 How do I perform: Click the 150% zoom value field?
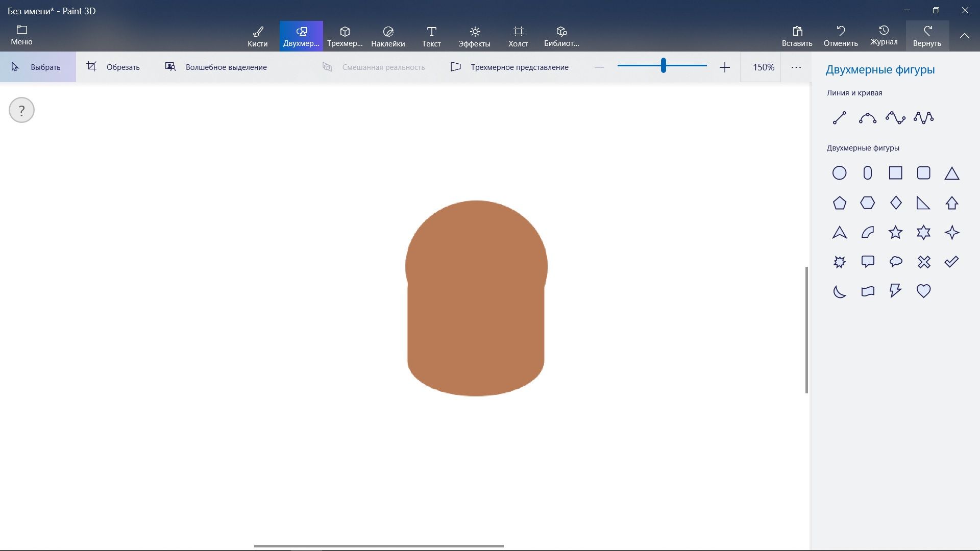pyautogui.click(x=761, y=67)
